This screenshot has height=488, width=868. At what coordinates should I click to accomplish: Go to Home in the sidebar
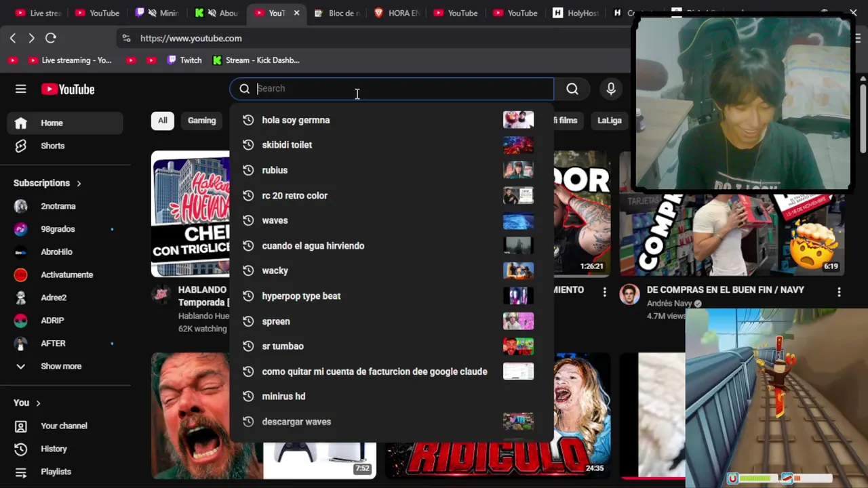tap(65, 123)
